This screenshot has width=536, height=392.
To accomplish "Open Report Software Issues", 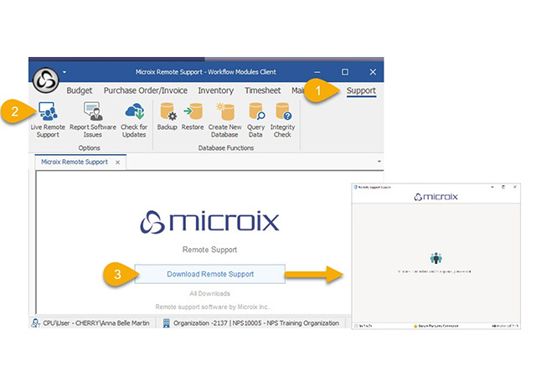I will (x=92, y=112).
